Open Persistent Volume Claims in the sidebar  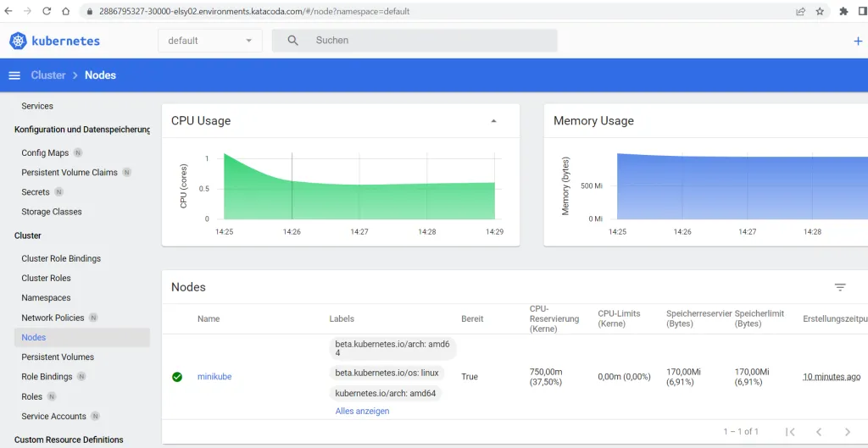coord(70,173)
